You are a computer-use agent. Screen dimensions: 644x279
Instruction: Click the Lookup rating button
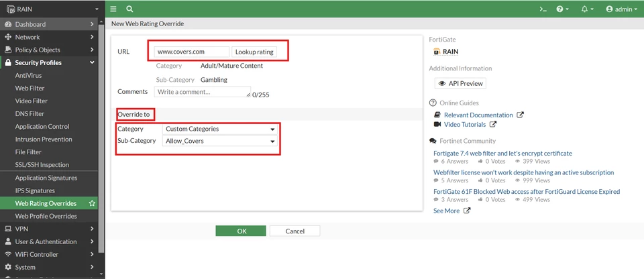[254, 52]
